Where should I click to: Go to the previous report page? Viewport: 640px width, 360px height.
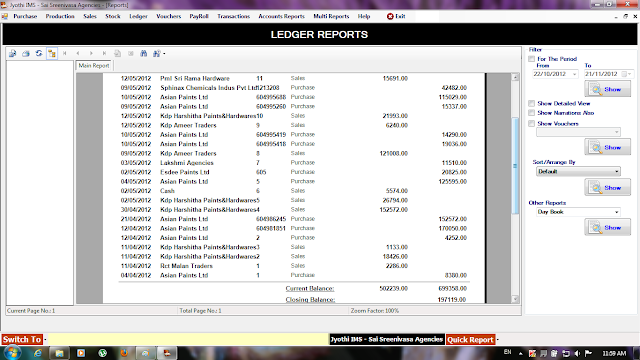78,53
